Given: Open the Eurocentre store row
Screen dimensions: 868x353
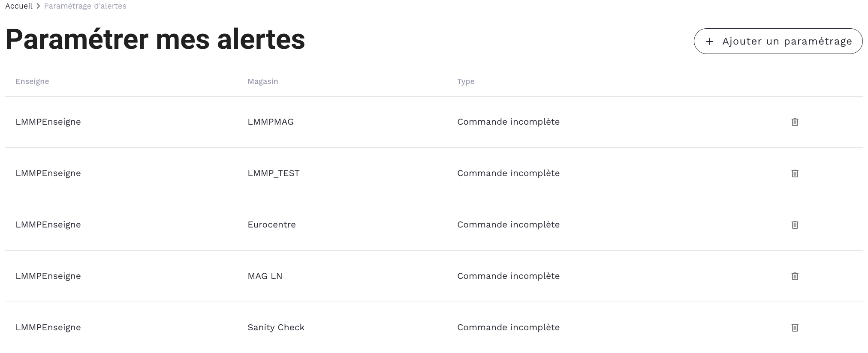Looking at the screenshot, I should click(x=271, y=224).
